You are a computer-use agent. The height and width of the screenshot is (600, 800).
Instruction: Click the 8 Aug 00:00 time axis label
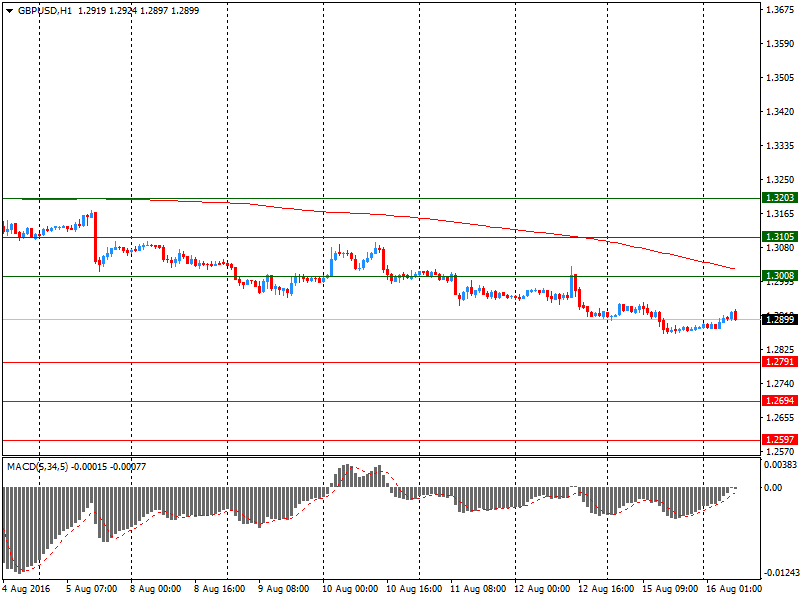point(156,589)
